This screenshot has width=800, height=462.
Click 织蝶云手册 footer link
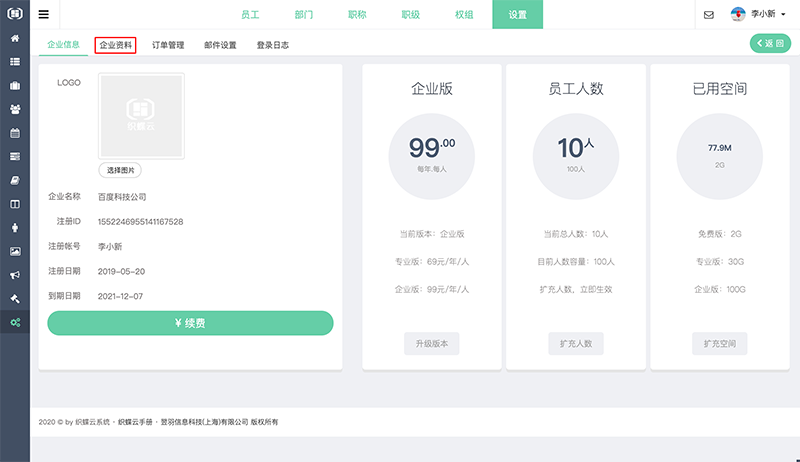click(x=135, y=422)
